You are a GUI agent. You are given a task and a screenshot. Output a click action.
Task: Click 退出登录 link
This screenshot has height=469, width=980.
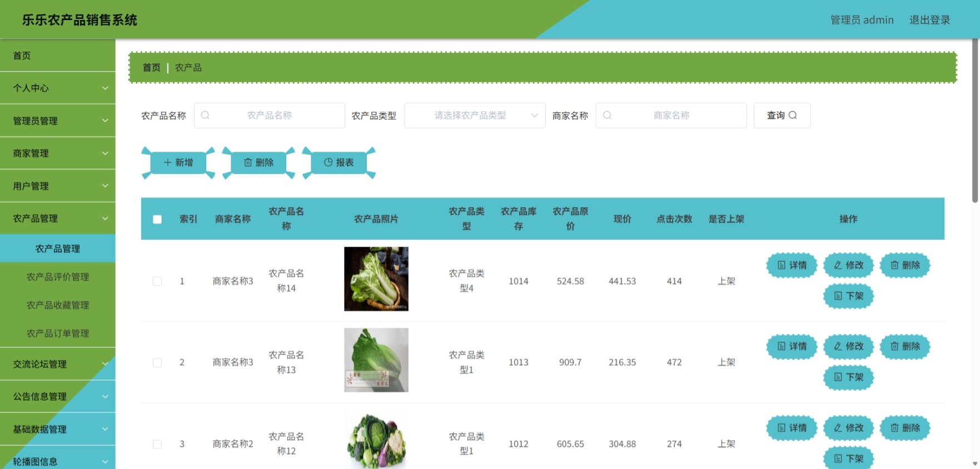pos(929,20)
